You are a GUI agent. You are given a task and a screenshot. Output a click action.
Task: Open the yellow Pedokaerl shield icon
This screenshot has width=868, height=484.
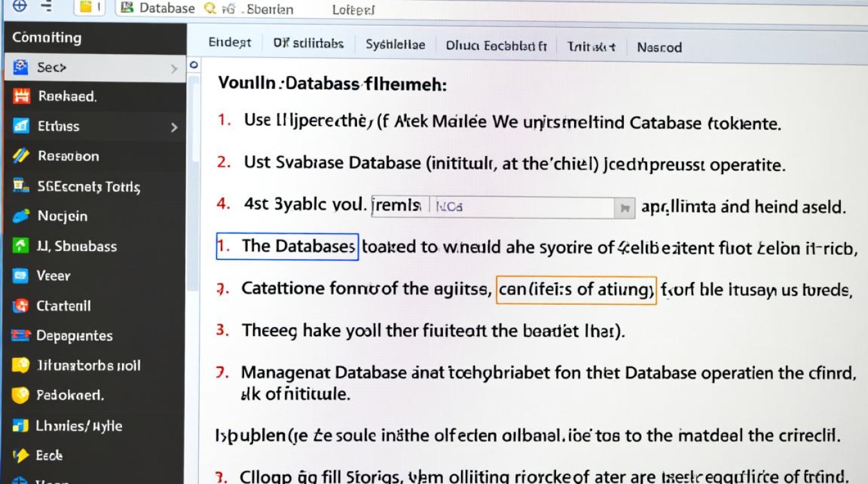tap(19, 396)
